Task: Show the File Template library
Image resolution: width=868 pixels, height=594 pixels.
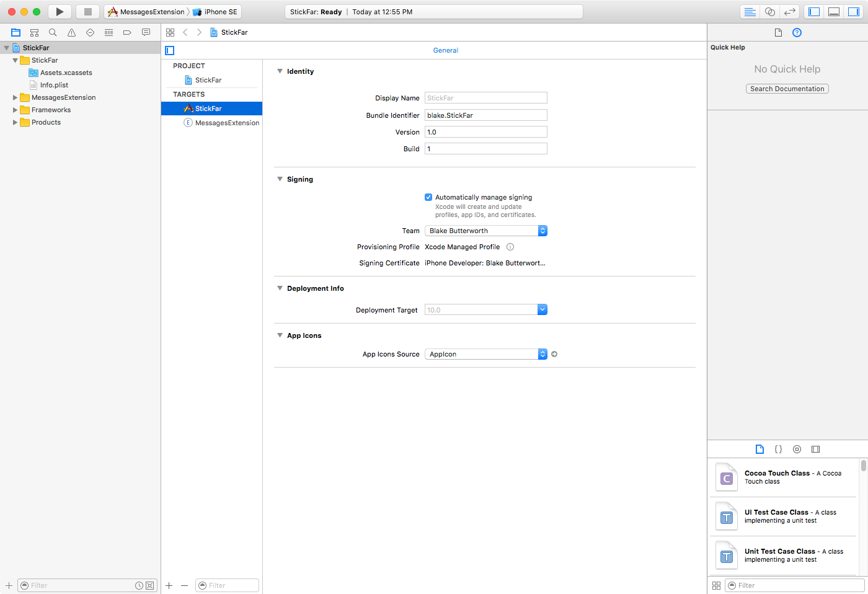Action: click(759, 449)
